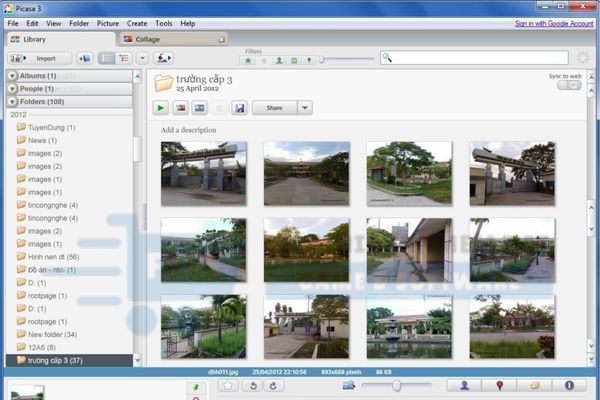Switch to the Collage tab
The width and height of the screenshot is (600, 400).
[173, 39]
